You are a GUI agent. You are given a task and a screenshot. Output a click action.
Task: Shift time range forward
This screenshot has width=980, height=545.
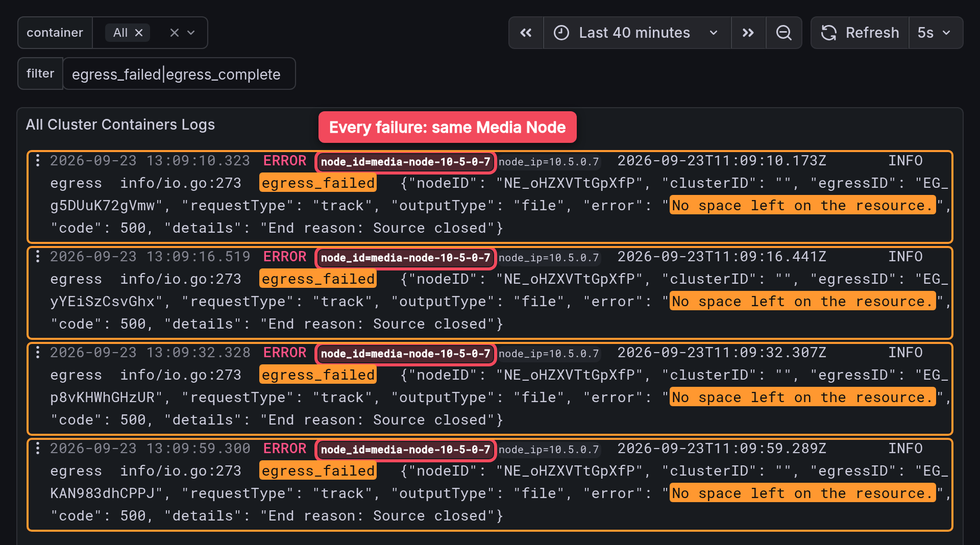coord(748,33)
